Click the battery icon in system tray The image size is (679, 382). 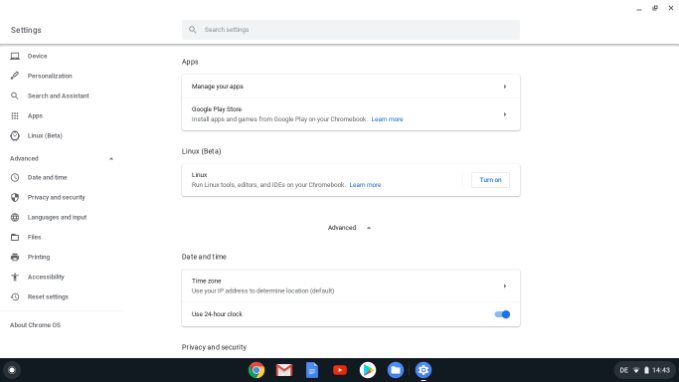[x=646, y=370]
